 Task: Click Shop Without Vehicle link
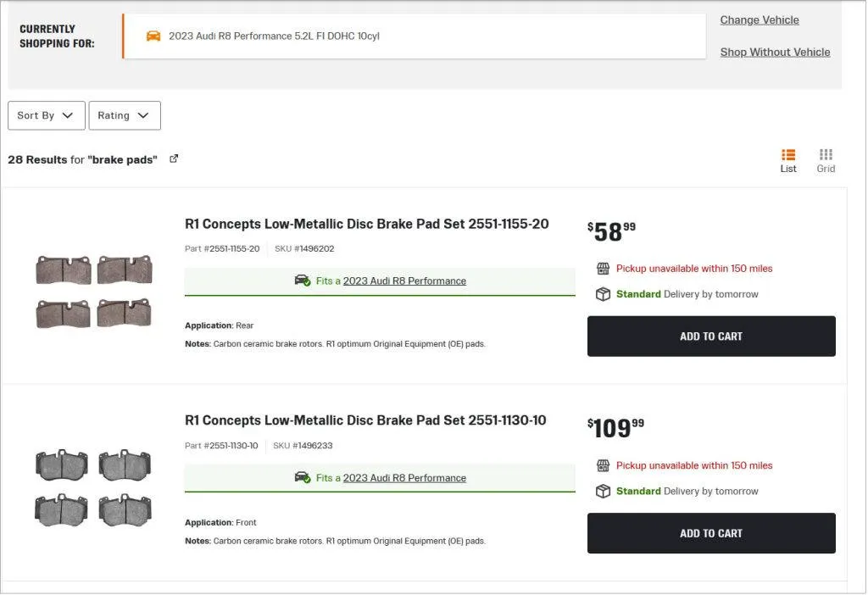tap(775, 52)
